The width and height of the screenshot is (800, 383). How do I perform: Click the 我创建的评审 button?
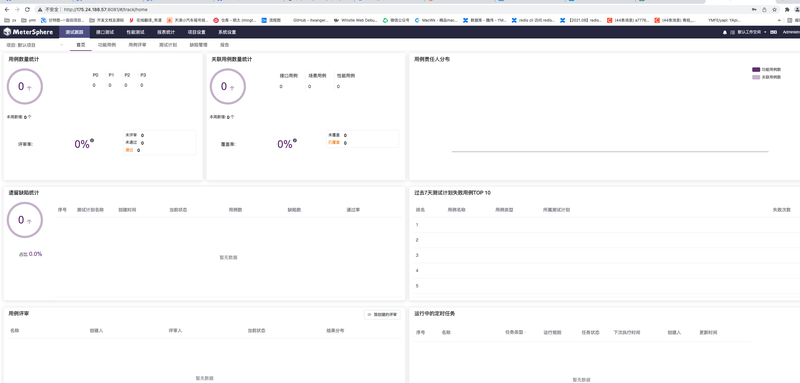[382, 315]
